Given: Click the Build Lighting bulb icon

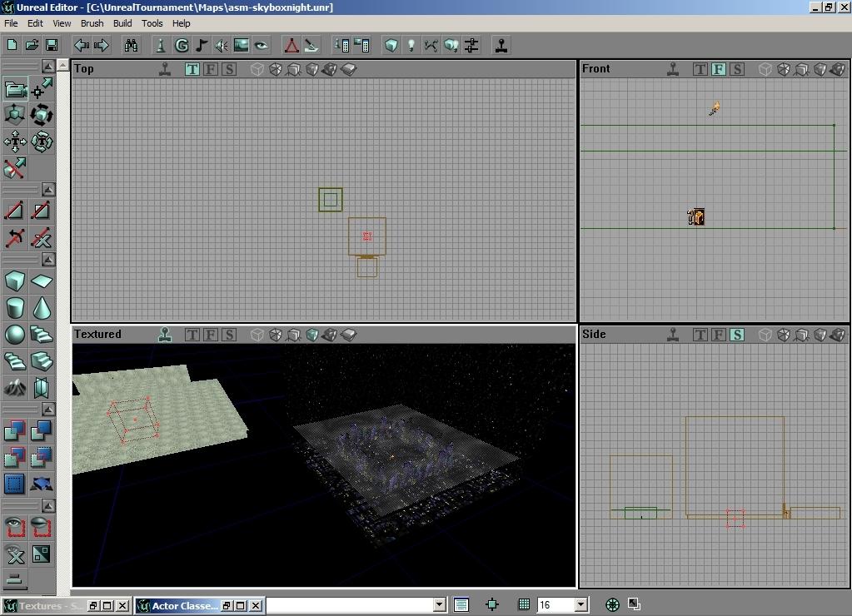Looking at the screenshot, I should (411, 45).
